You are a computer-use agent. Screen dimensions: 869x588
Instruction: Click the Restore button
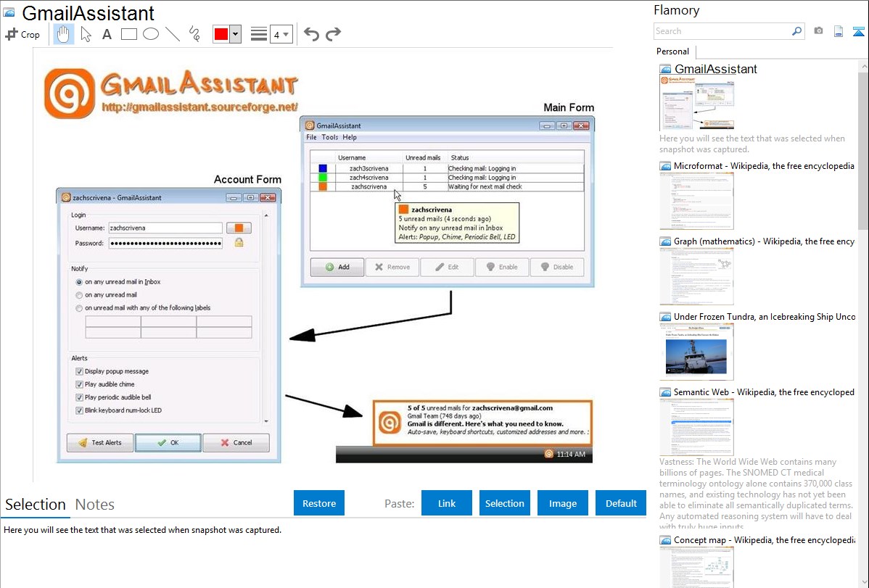pos(319,503)
